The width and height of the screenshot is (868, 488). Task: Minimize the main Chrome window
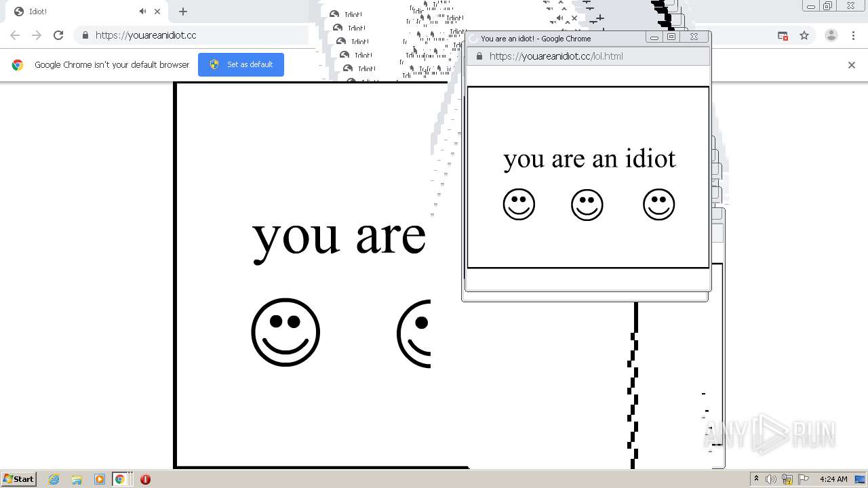tap(811, 6)
